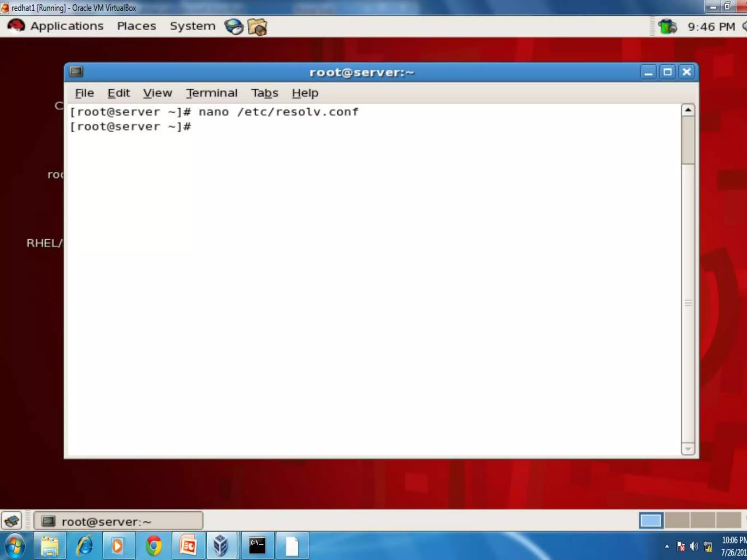The image size is (747, 560).
Task: Open VirtualBox from the Windows taskbar
Action: click(221, 546)
